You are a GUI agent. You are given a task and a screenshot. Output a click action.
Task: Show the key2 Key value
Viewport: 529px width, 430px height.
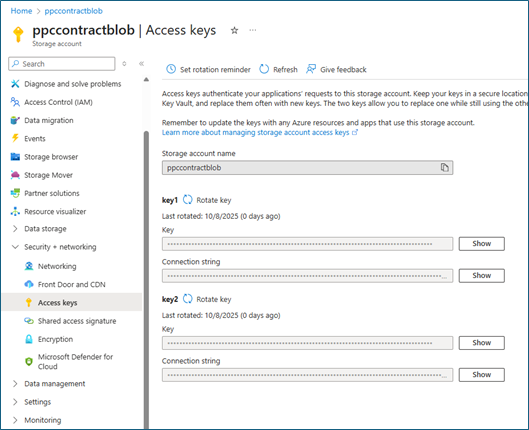coord(481,343)
